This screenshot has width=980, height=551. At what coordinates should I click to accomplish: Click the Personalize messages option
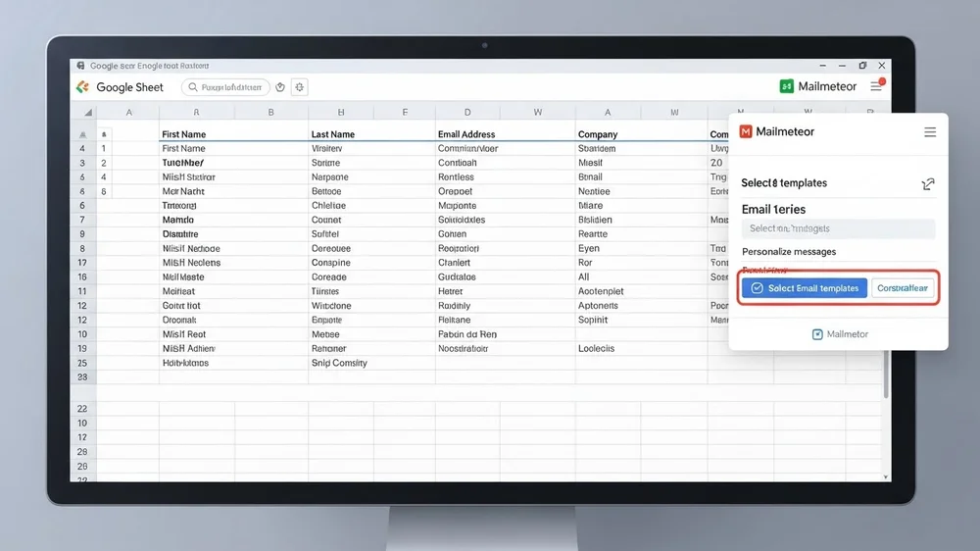pyautogui.click(x=789, y=251)
